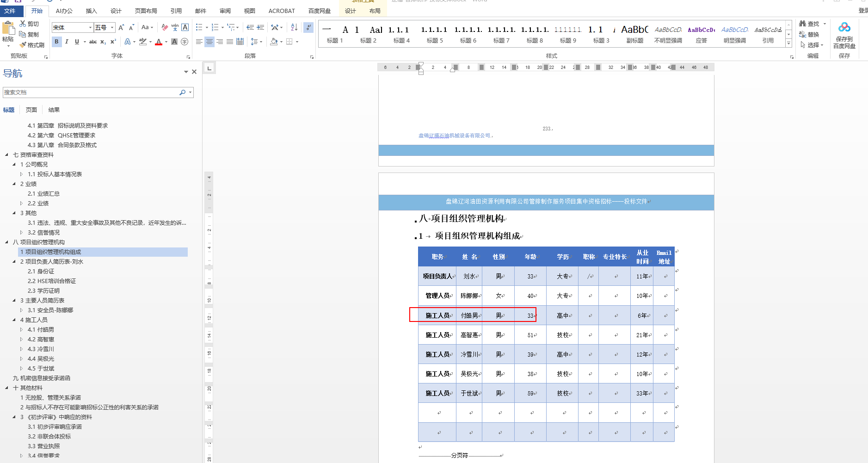The width and height of the screenshot is (868, 463).
Task: Click the tab selector (L) at ruler corner
Action: (209, 68)
